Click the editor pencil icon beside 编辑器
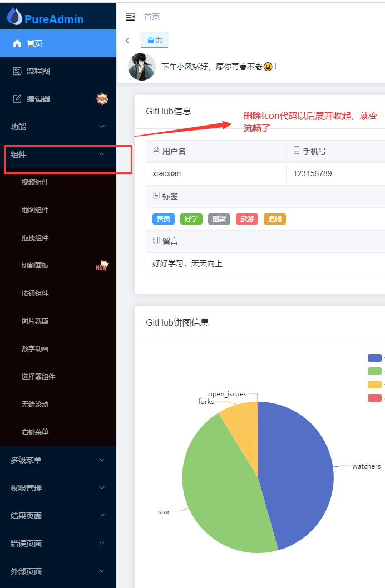 pos(17,99)
